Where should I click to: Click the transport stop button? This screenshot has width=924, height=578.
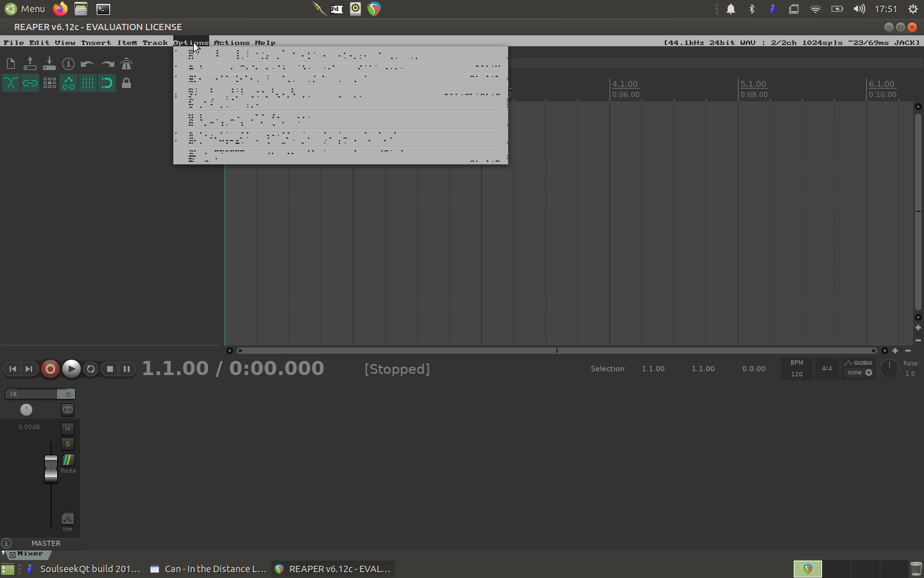click(110, 369)
